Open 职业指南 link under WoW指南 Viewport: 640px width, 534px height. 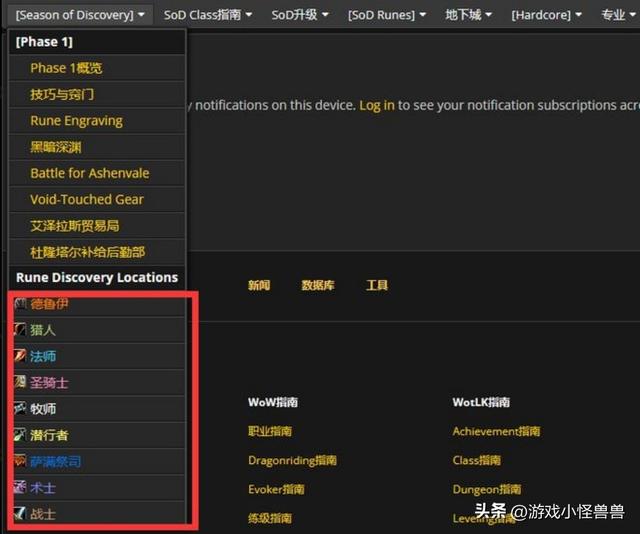[270, 431]
